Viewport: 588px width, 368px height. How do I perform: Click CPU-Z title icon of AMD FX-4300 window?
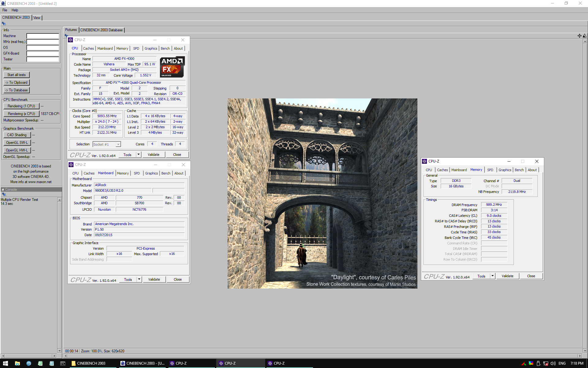click(x=71, y=40)
